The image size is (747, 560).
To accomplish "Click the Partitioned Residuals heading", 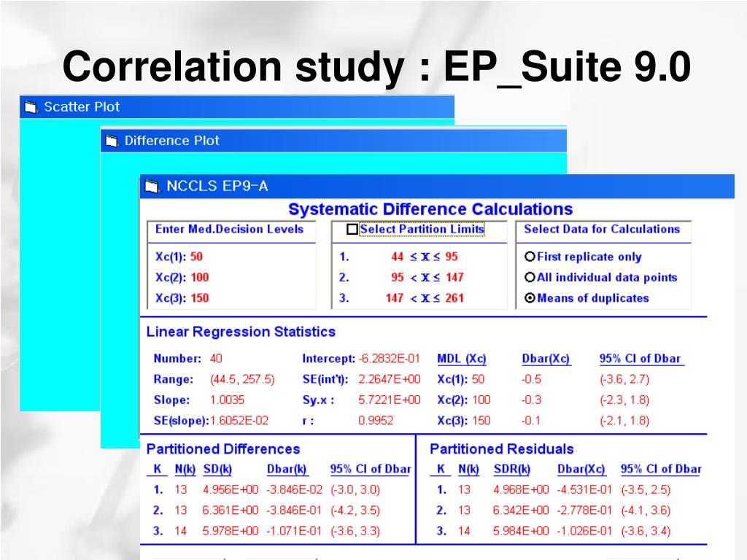I will tap(502, 449).
